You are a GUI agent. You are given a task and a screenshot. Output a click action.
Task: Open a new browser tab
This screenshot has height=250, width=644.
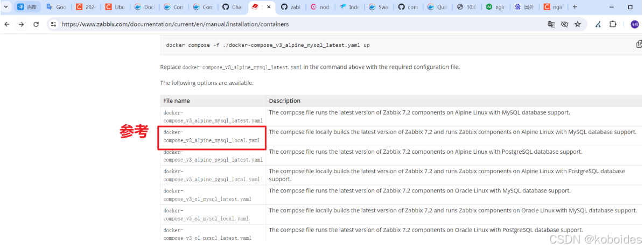[575, 7]
